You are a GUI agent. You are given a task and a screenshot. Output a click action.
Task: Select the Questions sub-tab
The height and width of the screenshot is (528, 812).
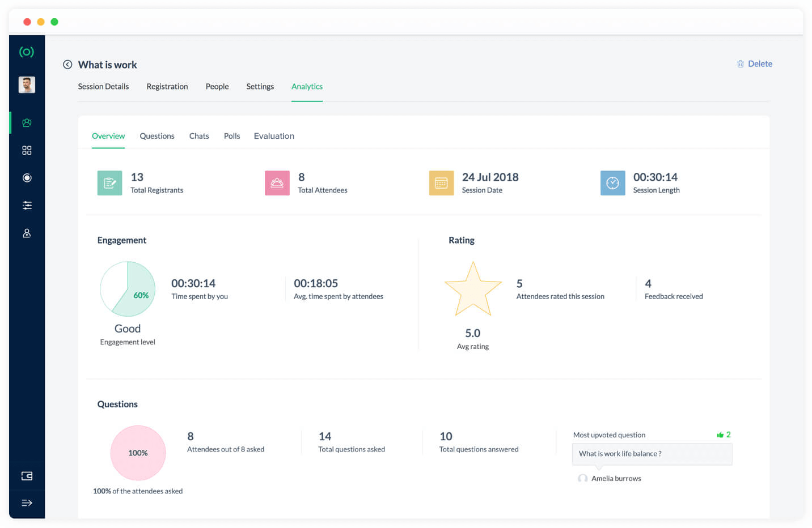point(157,136)
